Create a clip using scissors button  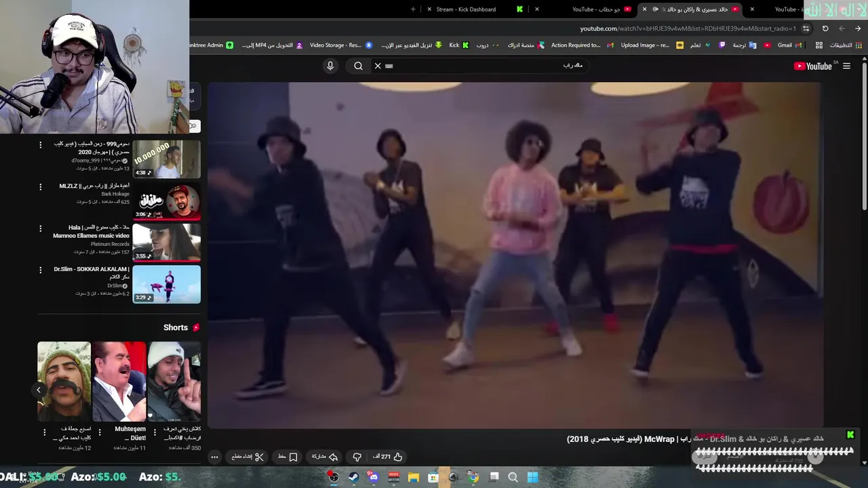click(x=248, y=457)
